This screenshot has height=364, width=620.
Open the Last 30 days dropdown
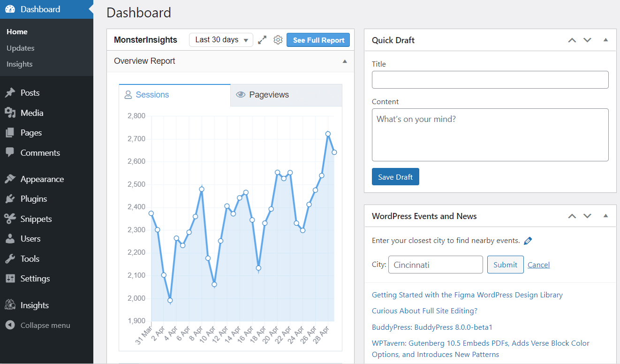(x=220, y=40)
